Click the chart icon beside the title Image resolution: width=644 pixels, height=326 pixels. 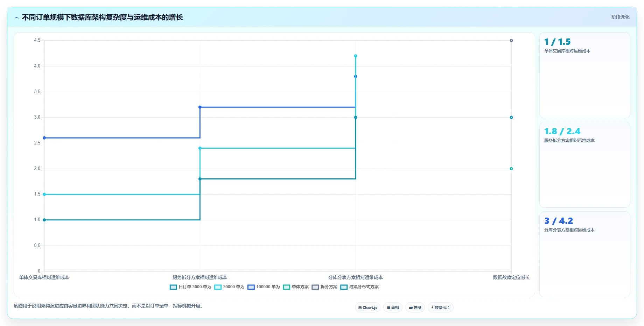pos(16,17)
